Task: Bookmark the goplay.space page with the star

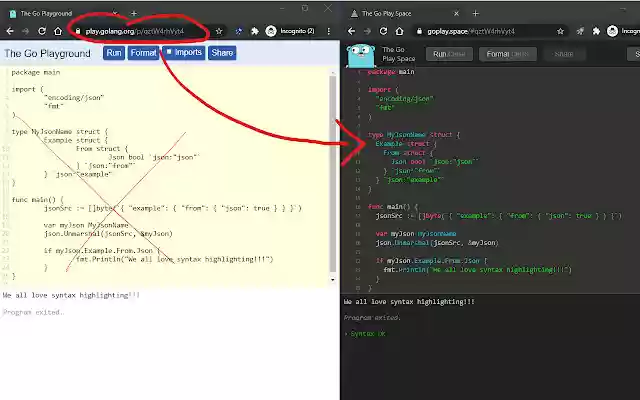Action: point(560,31)
